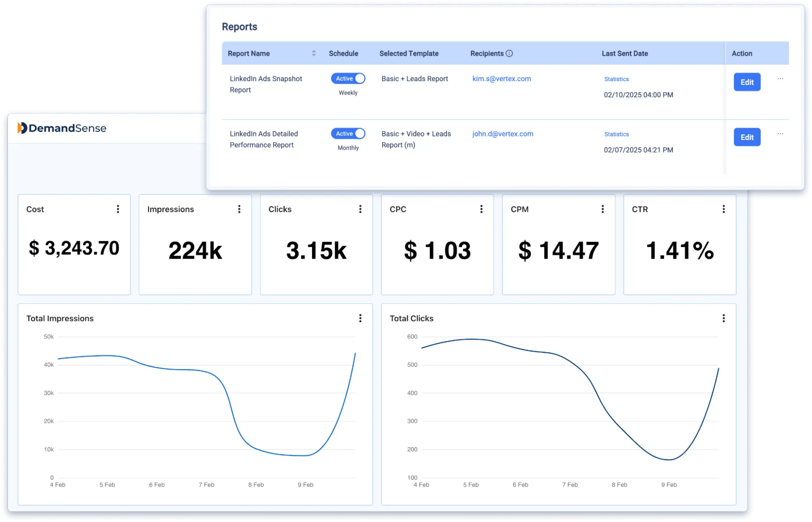Image resolution: width=812 pixels, height=522 pixels.
Task: Click the 02/10/2025 04:00 PM sent date
Action: pos(638,95)
